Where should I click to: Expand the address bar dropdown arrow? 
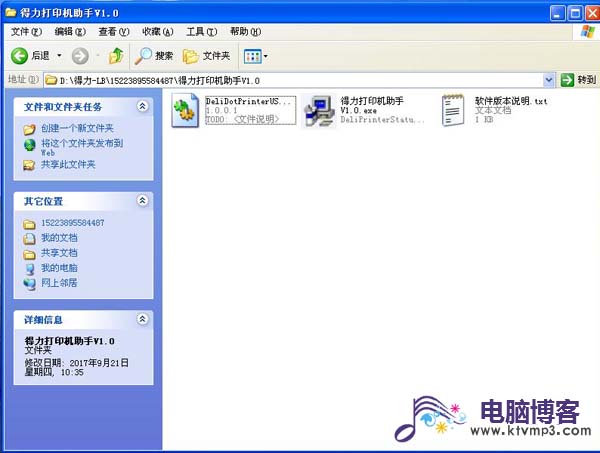click(x=549, y=80)
